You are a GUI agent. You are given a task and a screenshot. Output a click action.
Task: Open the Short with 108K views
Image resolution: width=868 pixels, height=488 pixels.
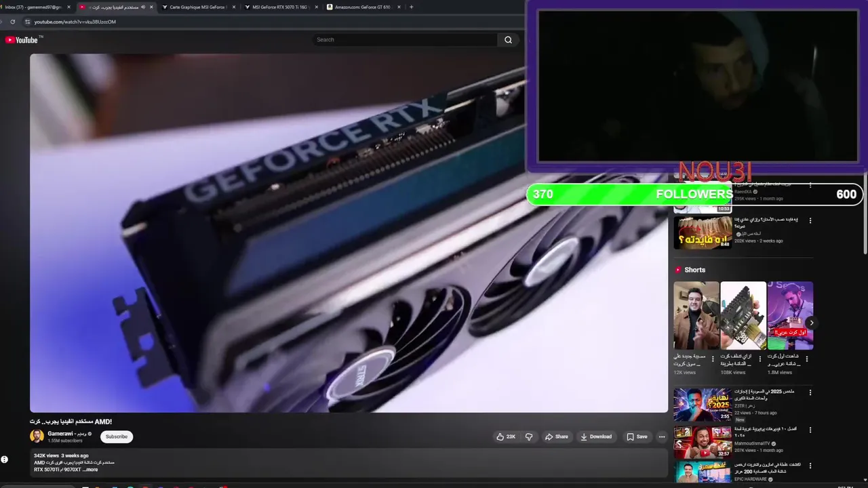point(743,315)
